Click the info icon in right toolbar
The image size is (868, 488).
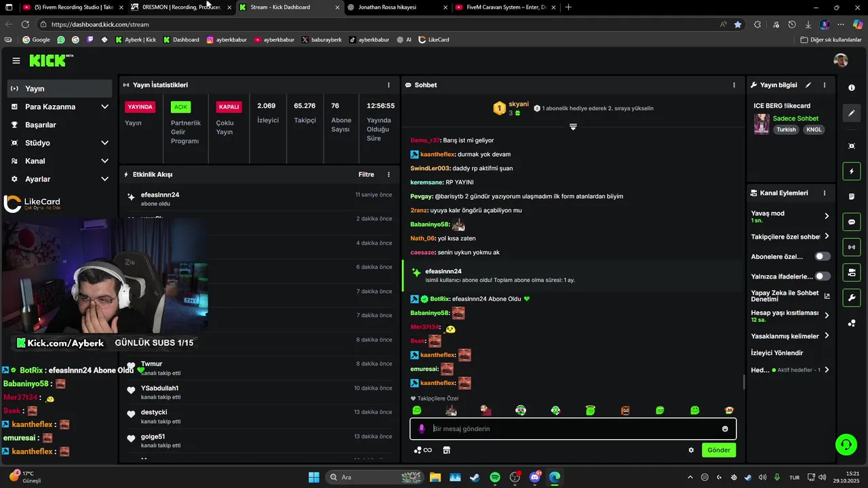(852, 88)
